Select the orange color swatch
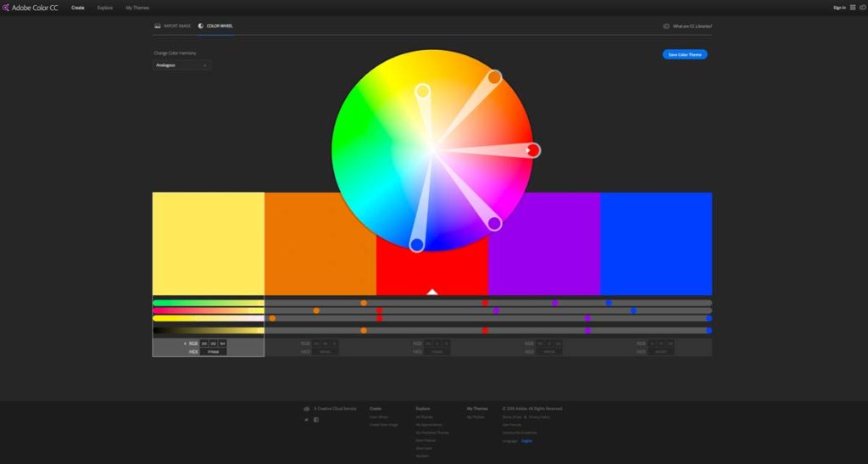The height and width of the screenshot is (464, 868). [320, 243]
